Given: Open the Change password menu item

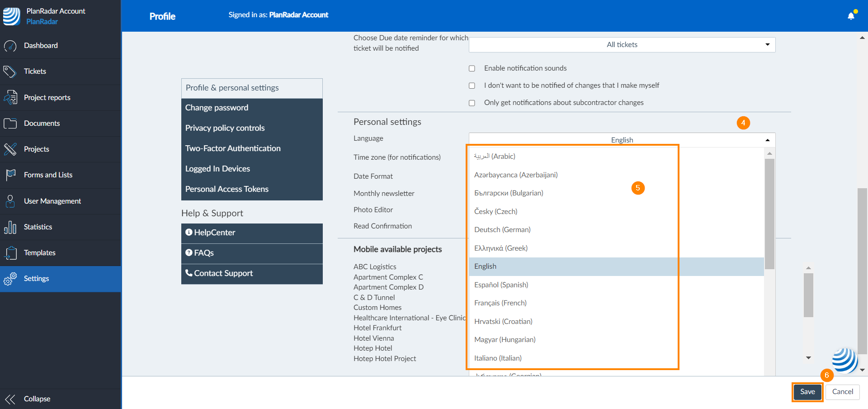Looking at the screenshot, I should click(217, 108).
